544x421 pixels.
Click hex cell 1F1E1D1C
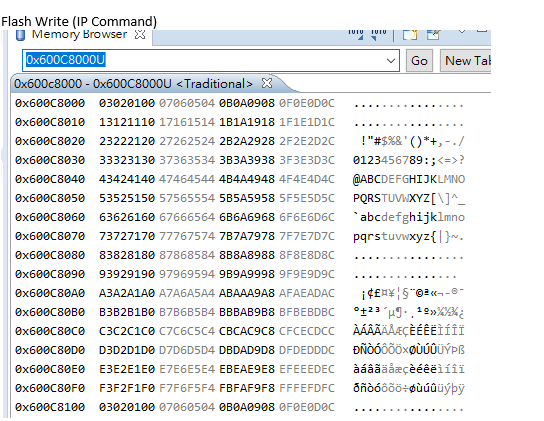click(307, 122)
